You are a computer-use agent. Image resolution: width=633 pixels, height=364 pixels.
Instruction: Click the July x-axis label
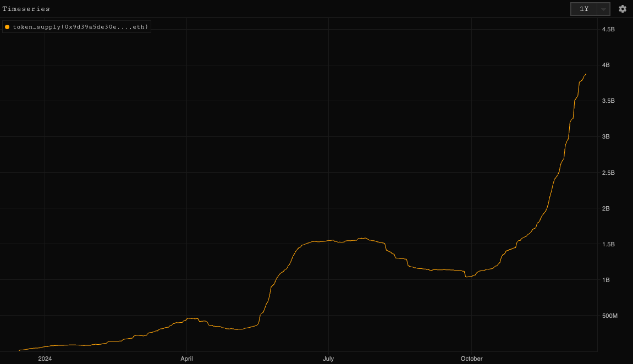coord(328,359)
